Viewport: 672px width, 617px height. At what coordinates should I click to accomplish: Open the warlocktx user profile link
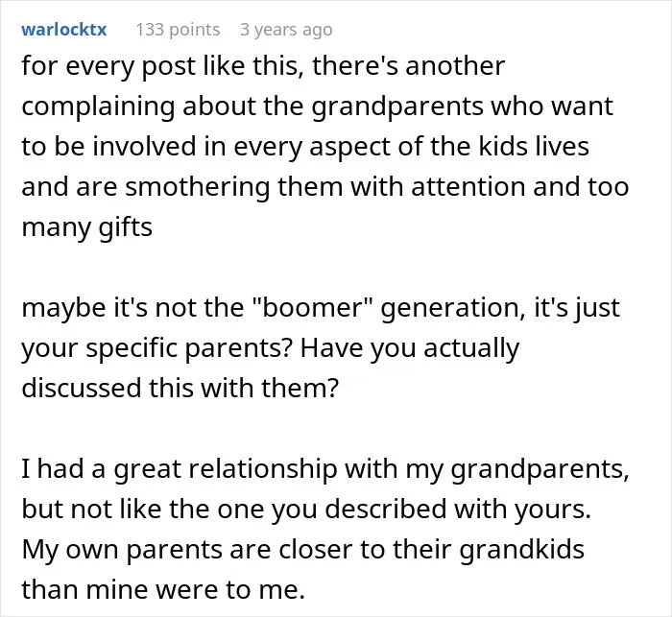[x=64, y=30]
